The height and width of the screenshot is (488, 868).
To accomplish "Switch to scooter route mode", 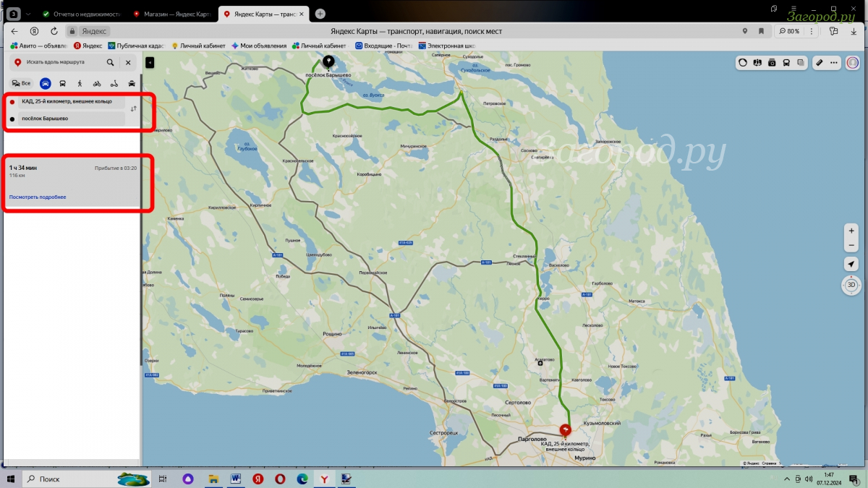I will pyautogui.click(x=114, y=83).
